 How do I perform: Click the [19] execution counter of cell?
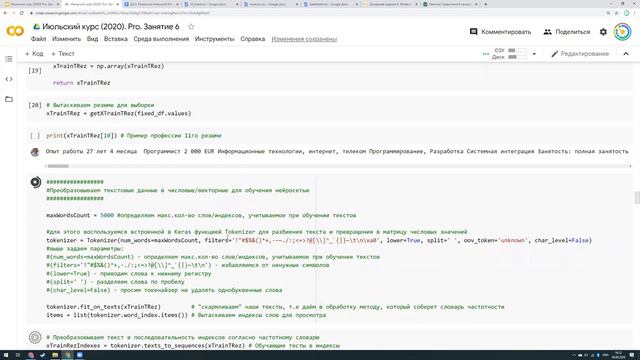point(35,71)
